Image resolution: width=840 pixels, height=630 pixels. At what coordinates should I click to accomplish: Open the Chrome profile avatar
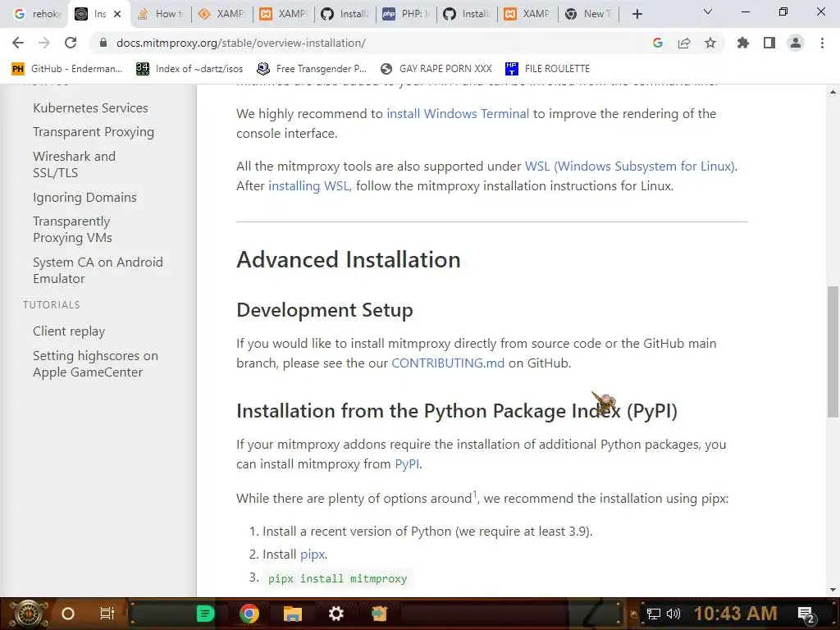pyautogui.click(x=796, y=43)
